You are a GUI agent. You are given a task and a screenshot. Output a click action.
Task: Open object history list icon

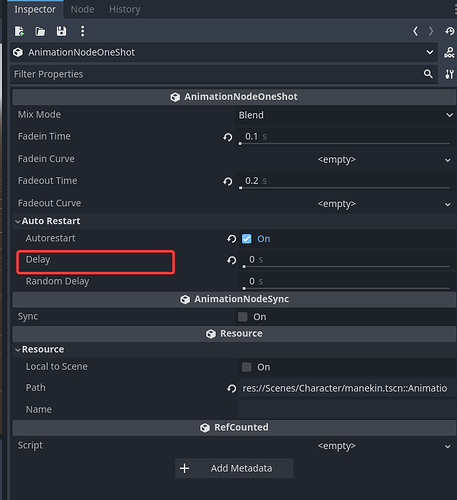point(449,31)
